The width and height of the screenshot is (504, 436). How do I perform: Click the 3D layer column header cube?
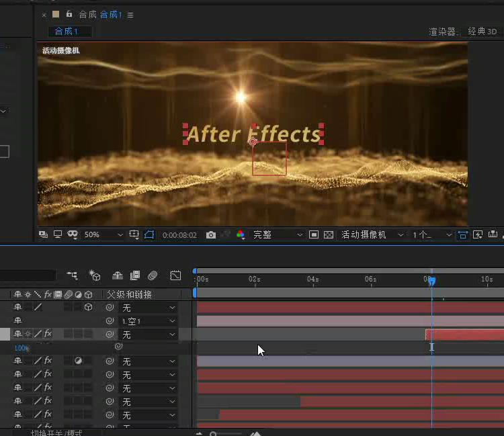[89, 294]
